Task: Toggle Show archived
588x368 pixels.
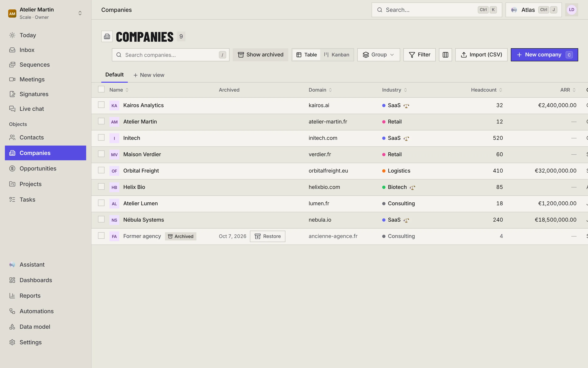Action: [260, 55]
